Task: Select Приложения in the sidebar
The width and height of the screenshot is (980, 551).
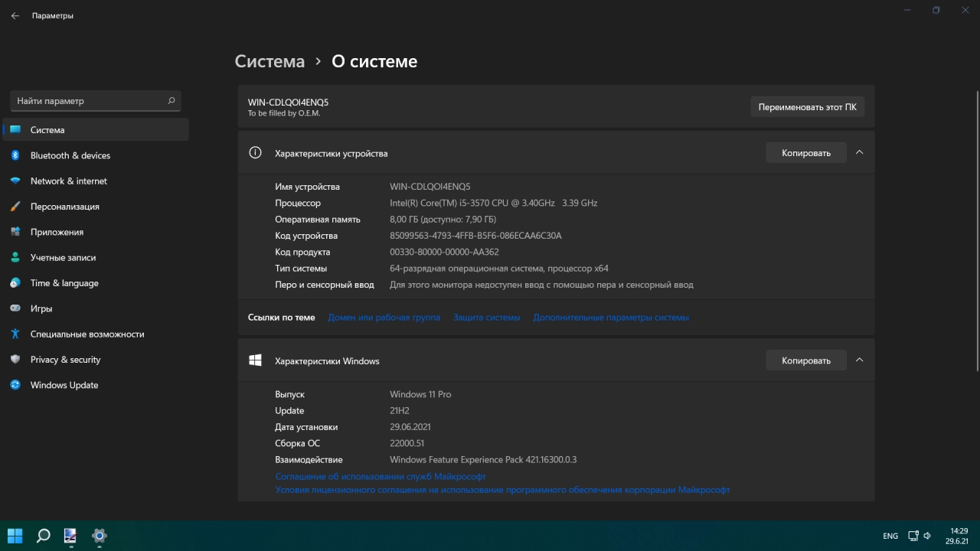Action: pos(96,232)
